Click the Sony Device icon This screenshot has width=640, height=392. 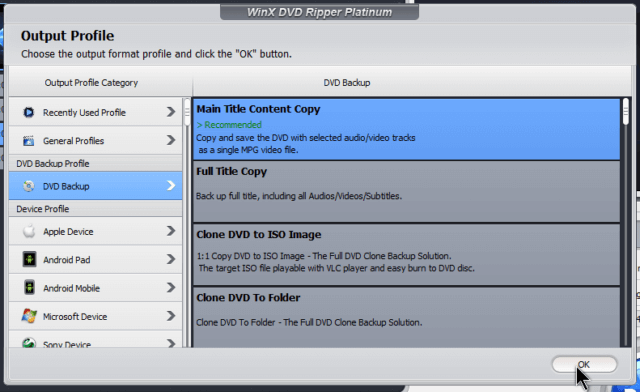pos(29,343)
